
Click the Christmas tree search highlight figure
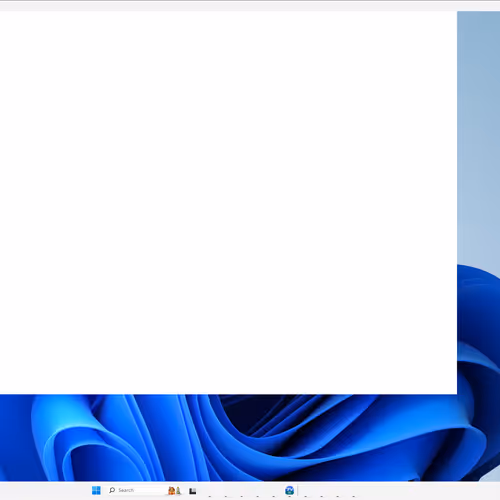(178, 491)
